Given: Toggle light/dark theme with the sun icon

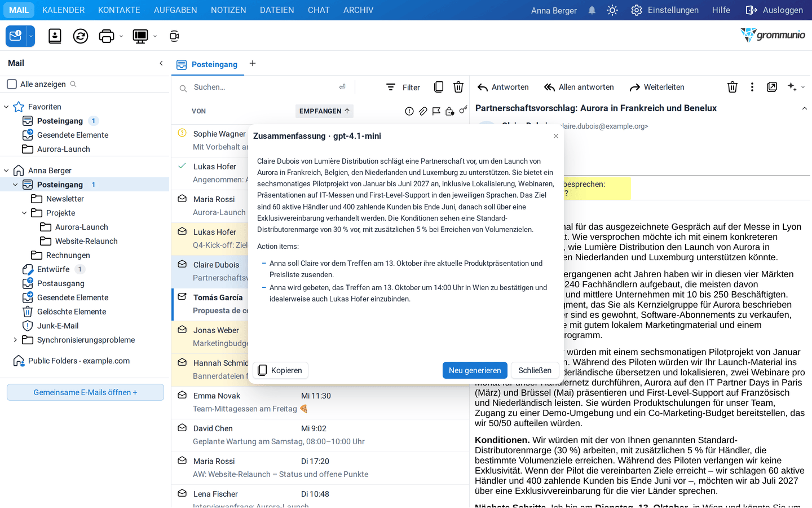Looking at the screenshot, I should click(x=612, y=10).
